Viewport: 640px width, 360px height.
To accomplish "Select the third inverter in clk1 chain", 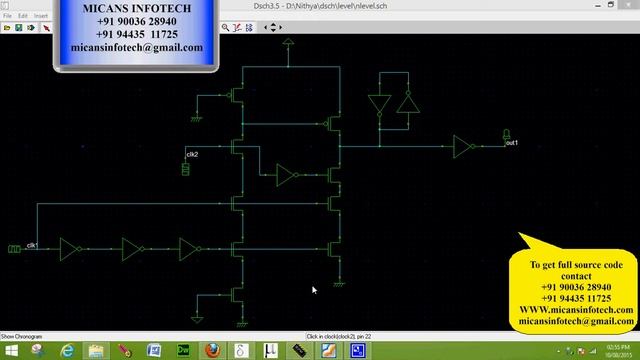I will click(189, 249).
